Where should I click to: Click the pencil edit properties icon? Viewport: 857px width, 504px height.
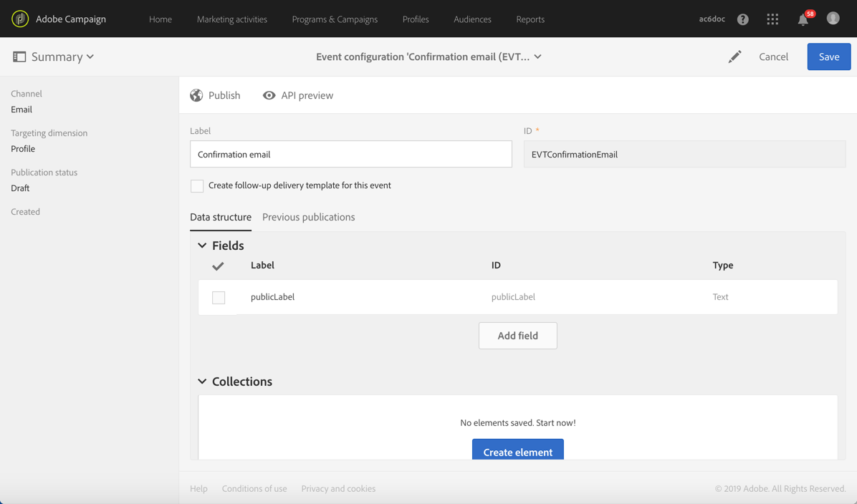click(x=734, y=57)
